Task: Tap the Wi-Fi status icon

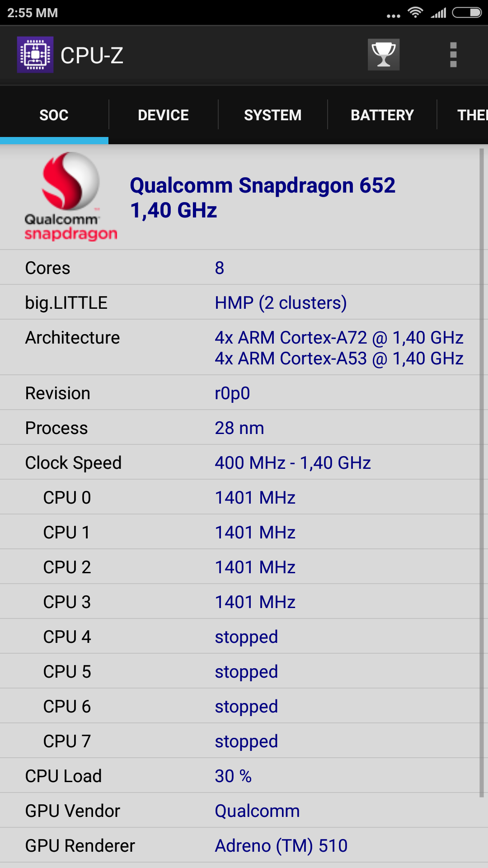Action: pyautogui.click(x=415, y=13)
